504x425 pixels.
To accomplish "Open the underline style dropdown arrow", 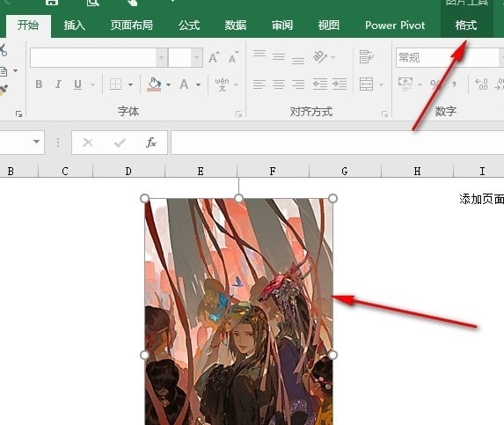I will (92, 84).
